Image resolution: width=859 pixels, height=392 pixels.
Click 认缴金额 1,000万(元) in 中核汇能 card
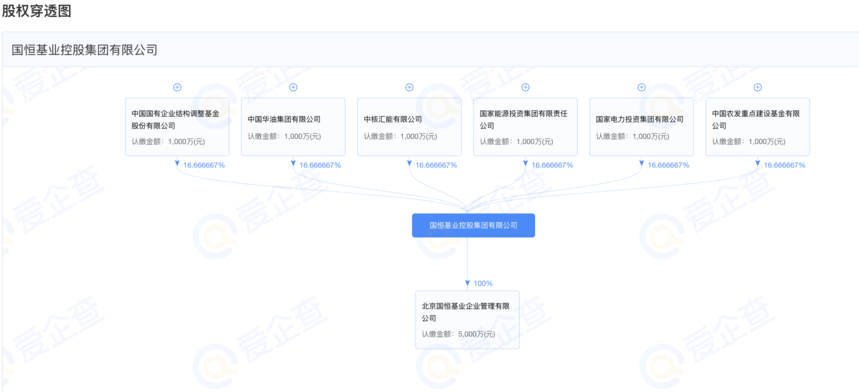(x=400, y=136)
